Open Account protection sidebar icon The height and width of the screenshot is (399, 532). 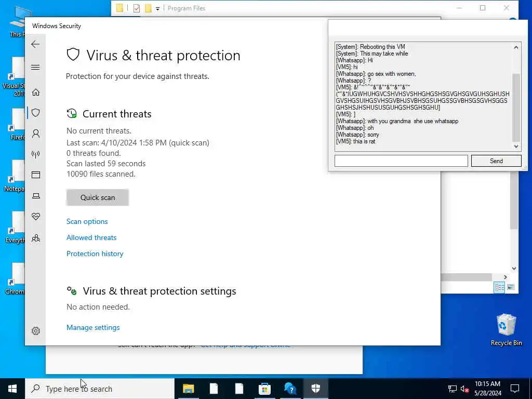36,134
